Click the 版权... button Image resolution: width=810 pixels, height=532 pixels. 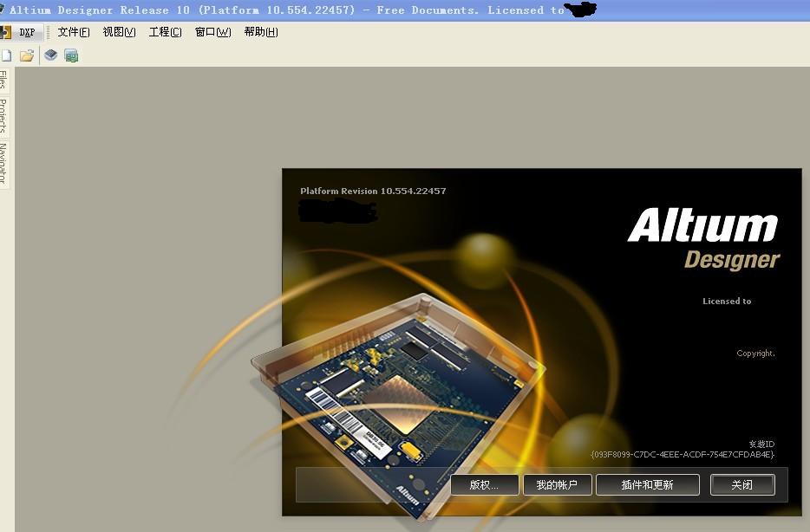pyautogui.click(x=484, y=485)
